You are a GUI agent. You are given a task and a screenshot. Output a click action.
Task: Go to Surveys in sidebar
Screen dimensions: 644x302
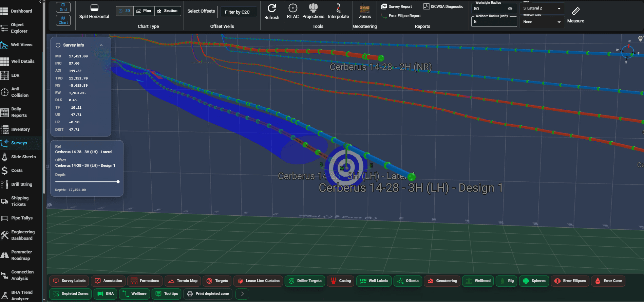[21, 143]
